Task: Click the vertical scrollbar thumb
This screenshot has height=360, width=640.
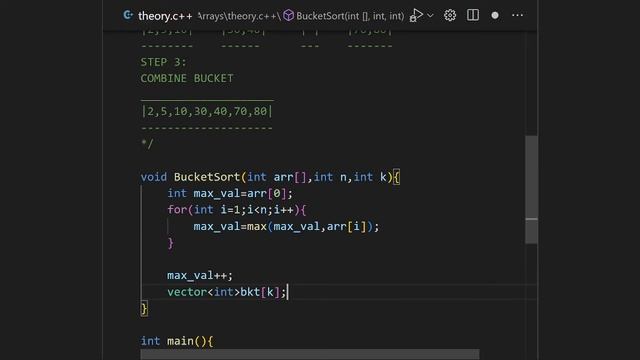Action: [531, 189]
